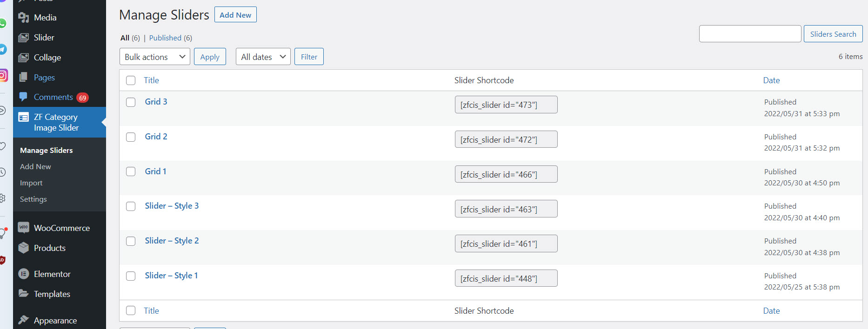Focus the sliders search text field
Screen dimensions: 868x329
[750, 34]
